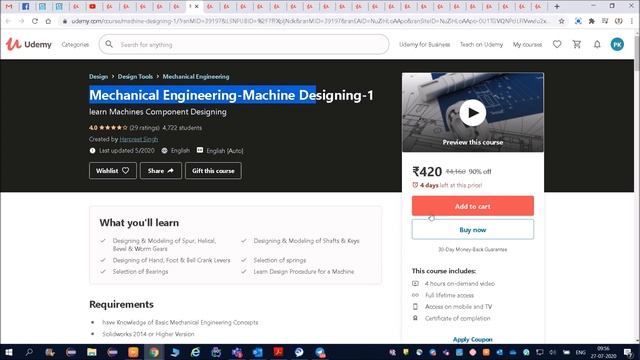Click Gift this course button
640x360 pixels.
click(213, 171)
